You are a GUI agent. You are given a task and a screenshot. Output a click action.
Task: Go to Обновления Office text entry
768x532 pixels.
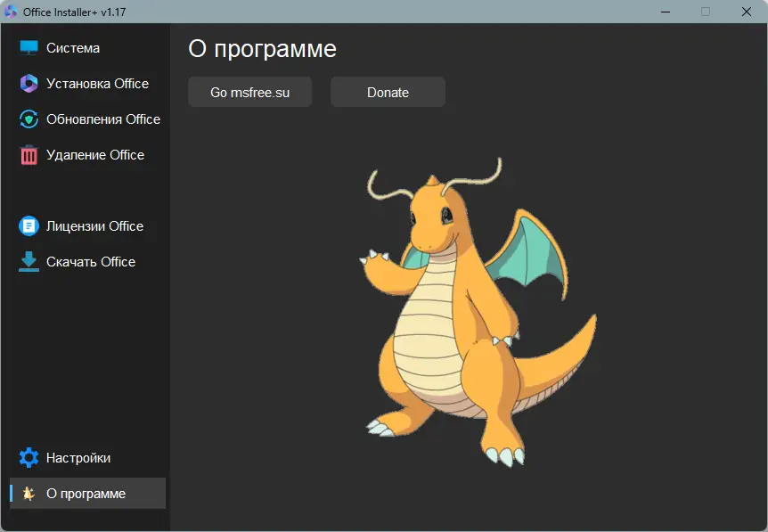103,119
